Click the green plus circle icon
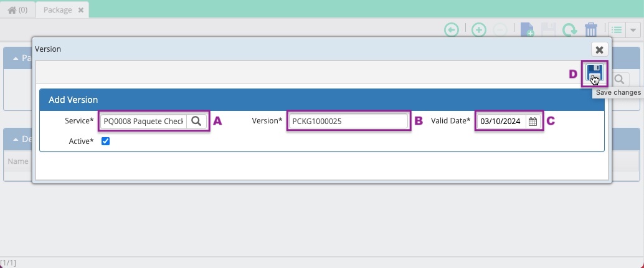The width and height of the screenshot is (644, 268). tap(479, 30)
